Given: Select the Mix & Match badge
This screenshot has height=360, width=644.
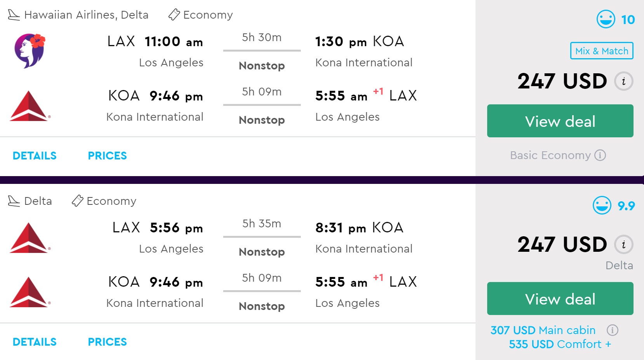Looking at the screenshot, I should click(x=601, y=51).
